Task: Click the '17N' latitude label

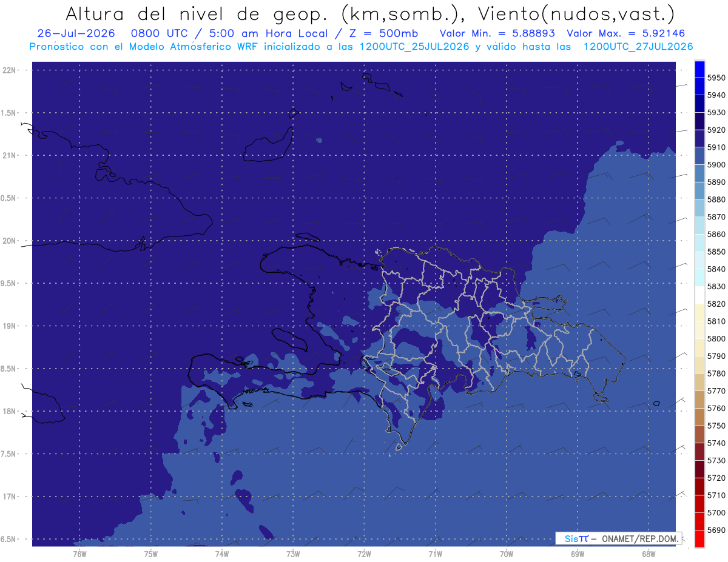Action: [10, 497]
